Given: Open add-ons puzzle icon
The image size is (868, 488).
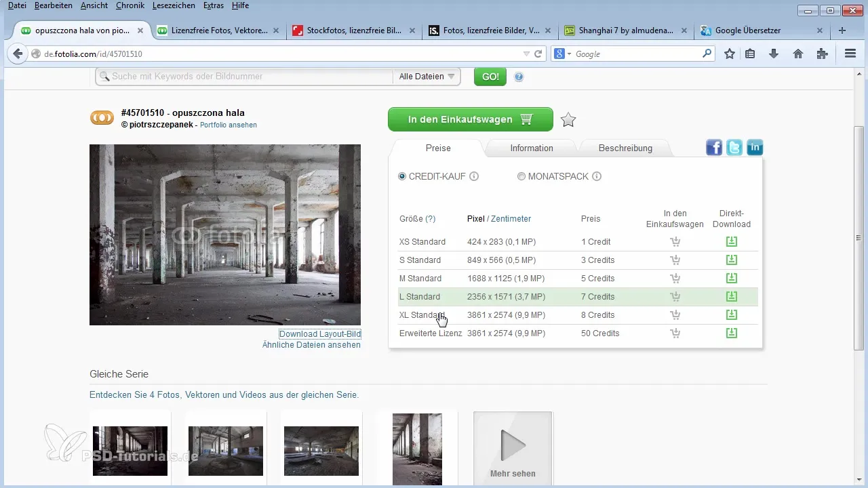Looking at the screenshot, I should 823,54.
